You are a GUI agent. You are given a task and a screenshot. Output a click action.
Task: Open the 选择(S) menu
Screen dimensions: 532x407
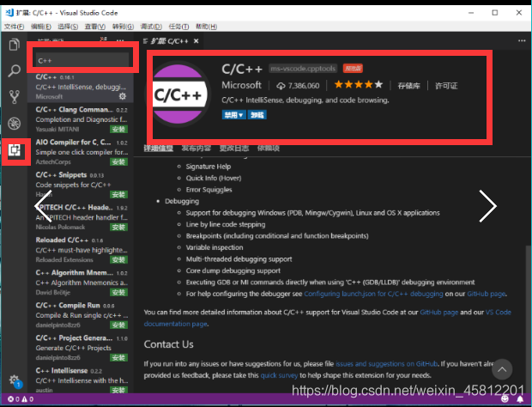[68, 27]
